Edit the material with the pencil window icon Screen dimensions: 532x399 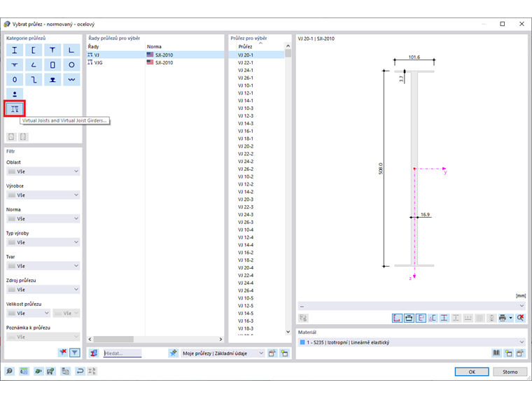coord(520,353)
